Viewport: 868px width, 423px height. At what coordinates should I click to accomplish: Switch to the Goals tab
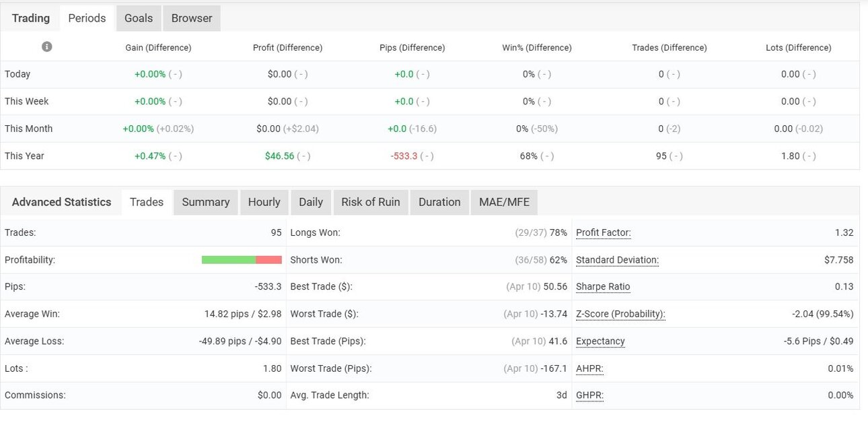click(x=139, y=18)
